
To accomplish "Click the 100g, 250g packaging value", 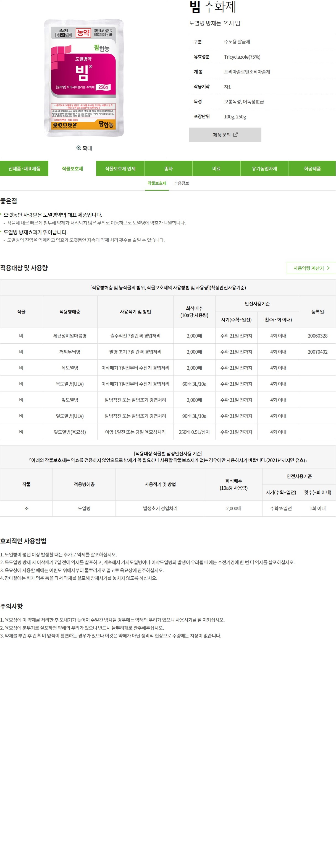I will 235,116.
